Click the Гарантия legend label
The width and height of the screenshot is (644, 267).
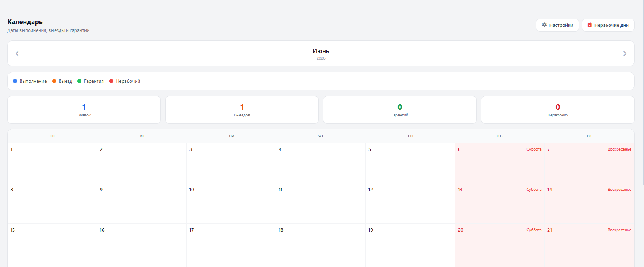(x=94, y=81)
